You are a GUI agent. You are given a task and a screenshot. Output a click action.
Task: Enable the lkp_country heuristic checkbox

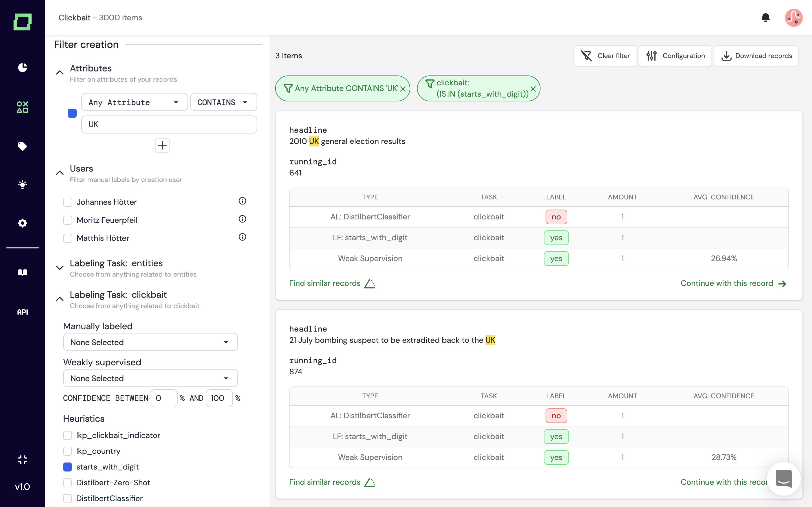68,451
